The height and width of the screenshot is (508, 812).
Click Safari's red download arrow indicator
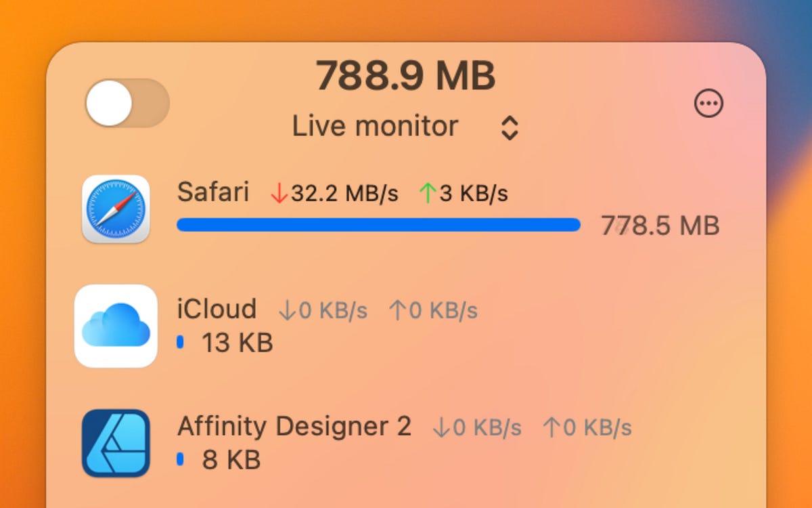[278, 193]
